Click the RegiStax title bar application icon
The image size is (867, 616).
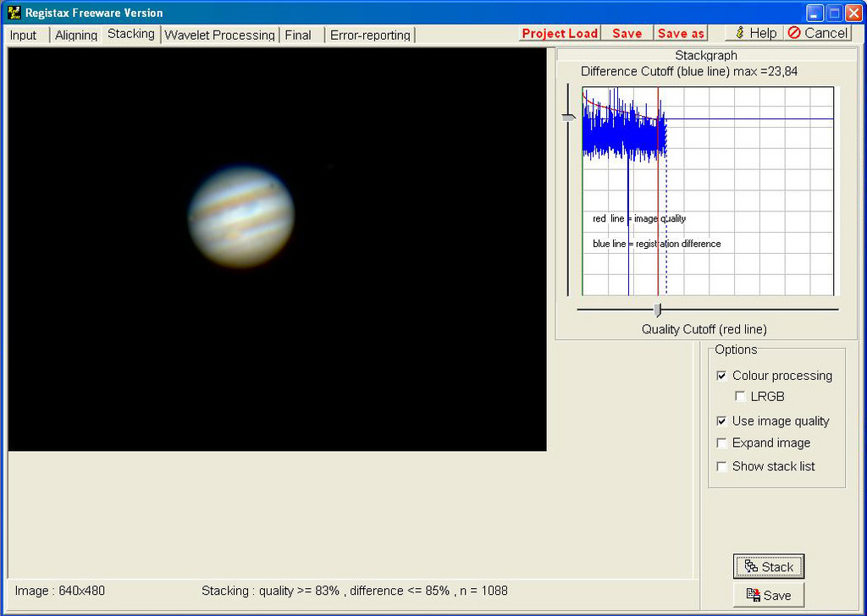(14, 13)
